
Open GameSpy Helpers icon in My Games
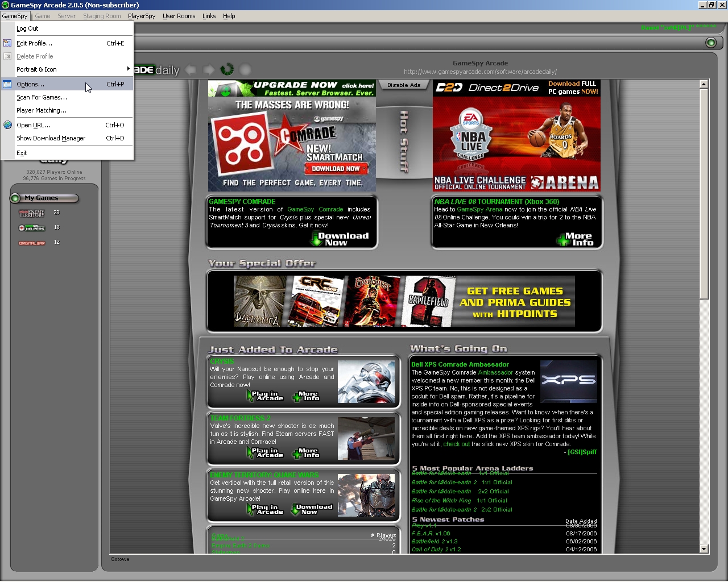(32, 228)
